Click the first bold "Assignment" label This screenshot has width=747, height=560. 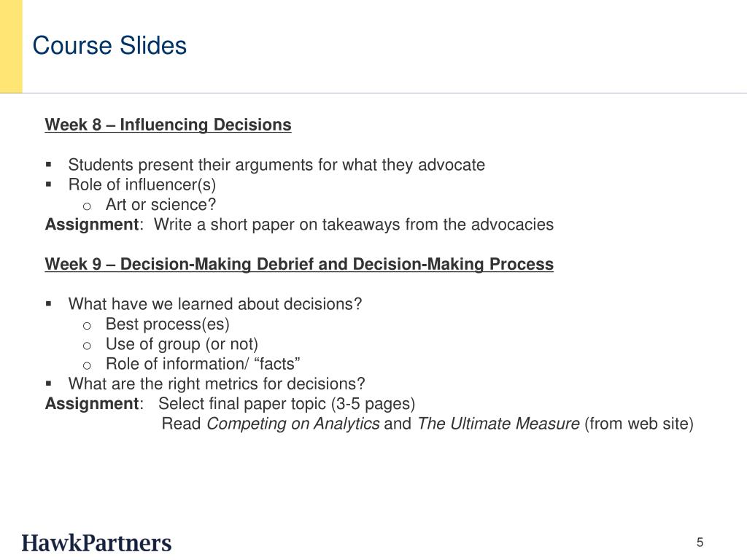click(x=92, y=225)
